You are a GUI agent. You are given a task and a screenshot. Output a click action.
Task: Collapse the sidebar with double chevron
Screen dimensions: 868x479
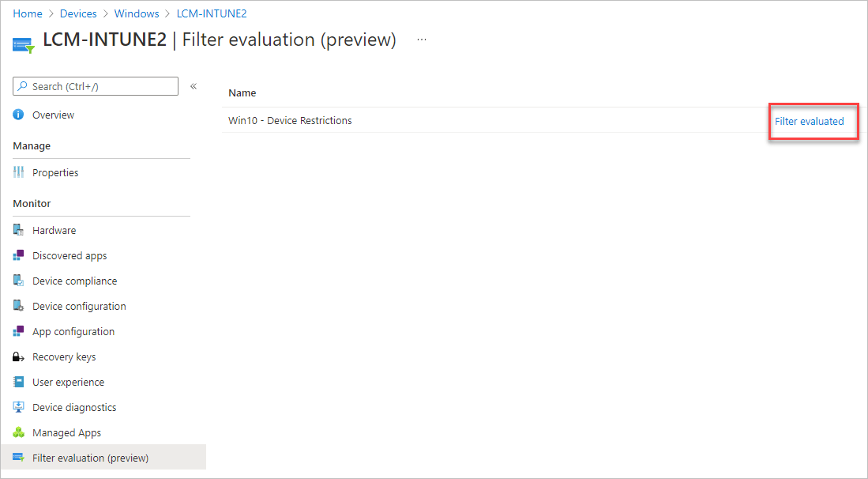pyautogui.click(x=194, y=86)
